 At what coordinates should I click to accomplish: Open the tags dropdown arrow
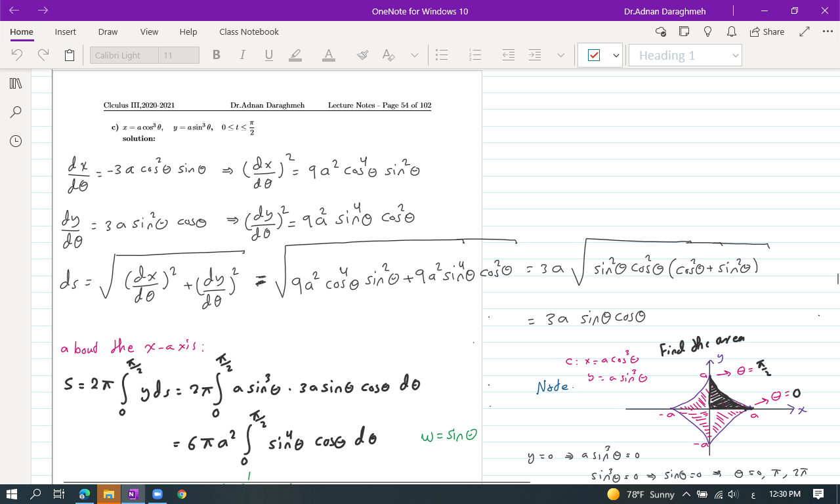click(616, 56)
